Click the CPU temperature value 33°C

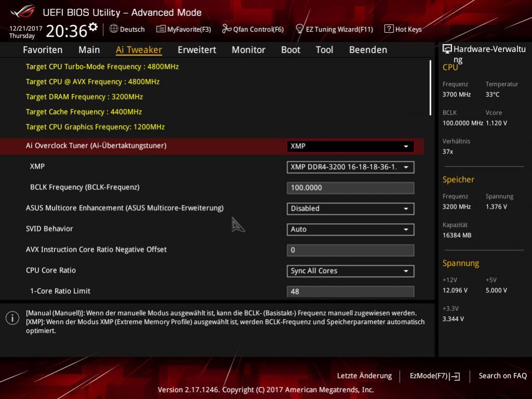[x=492, y=95]
